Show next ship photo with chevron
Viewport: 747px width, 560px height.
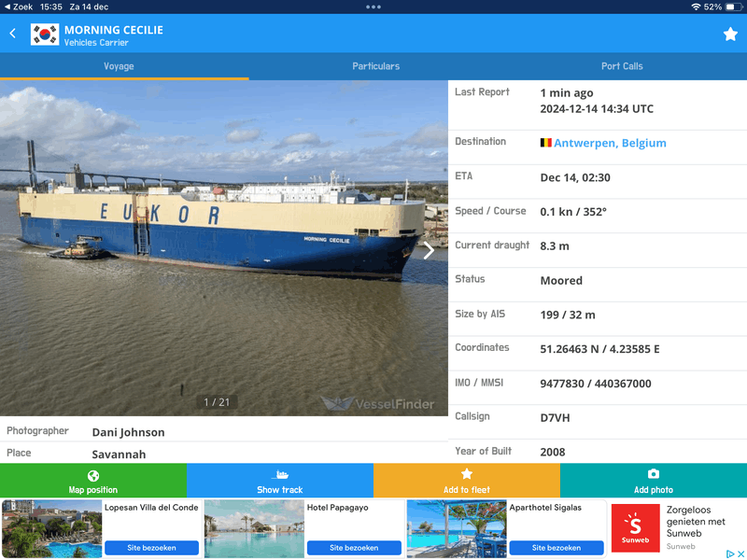coord(429,250)
